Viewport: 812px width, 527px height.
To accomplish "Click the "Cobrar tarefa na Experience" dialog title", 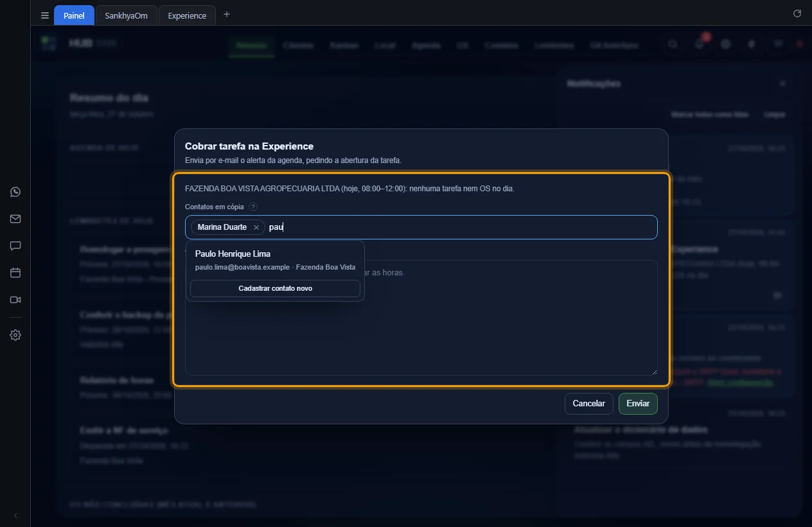I will (249, 146).
